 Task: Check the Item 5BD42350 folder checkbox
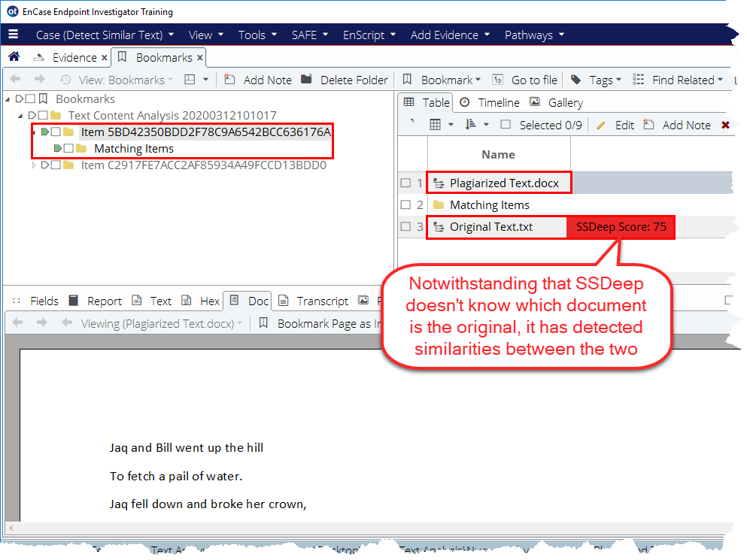click(x=56, y=132)
